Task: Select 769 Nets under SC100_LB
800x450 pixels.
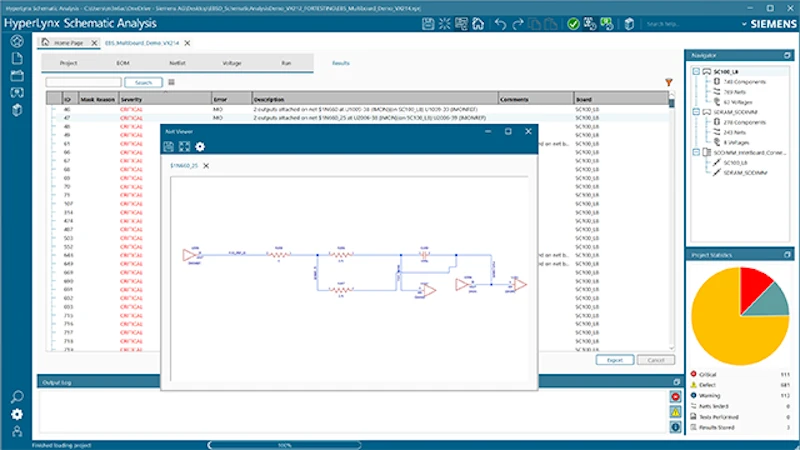Action: (734, 92)
